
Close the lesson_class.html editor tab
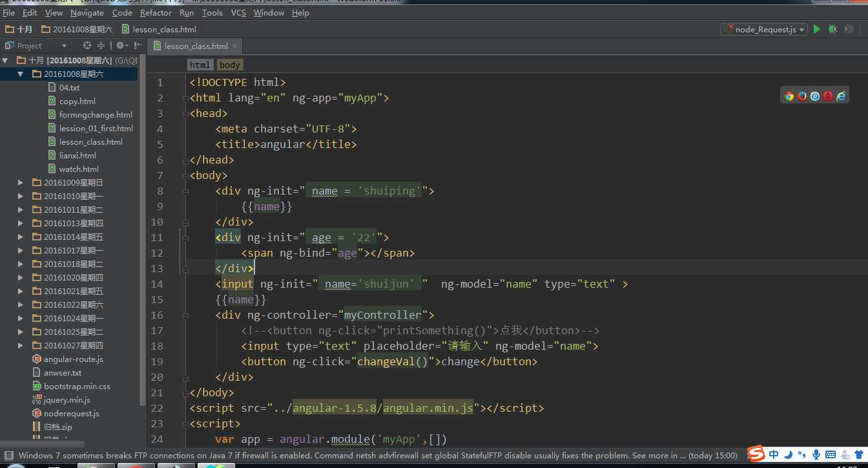(x=234, y=46)
